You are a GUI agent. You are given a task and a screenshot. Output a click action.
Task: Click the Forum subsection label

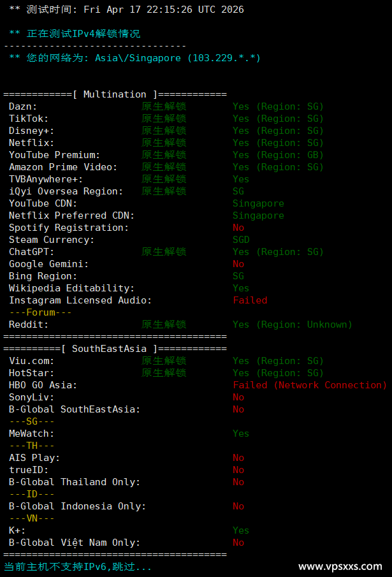click(40, 312)
